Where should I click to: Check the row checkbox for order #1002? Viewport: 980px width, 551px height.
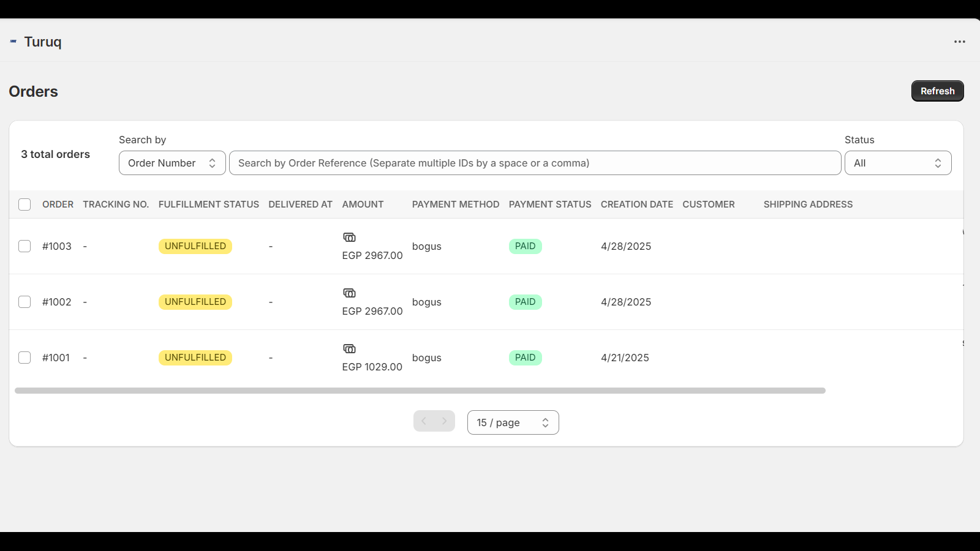click(24, 302)
